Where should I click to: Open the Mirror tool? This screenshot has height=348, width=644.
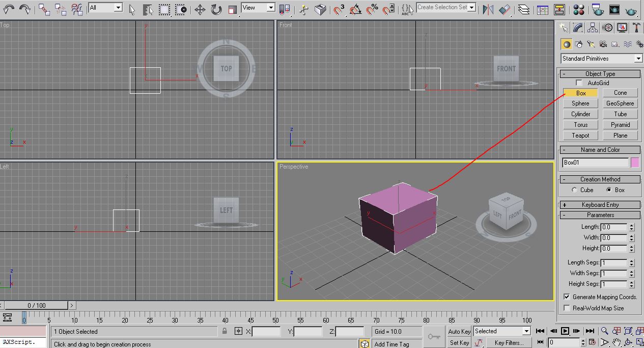click(x=488, y=9)
